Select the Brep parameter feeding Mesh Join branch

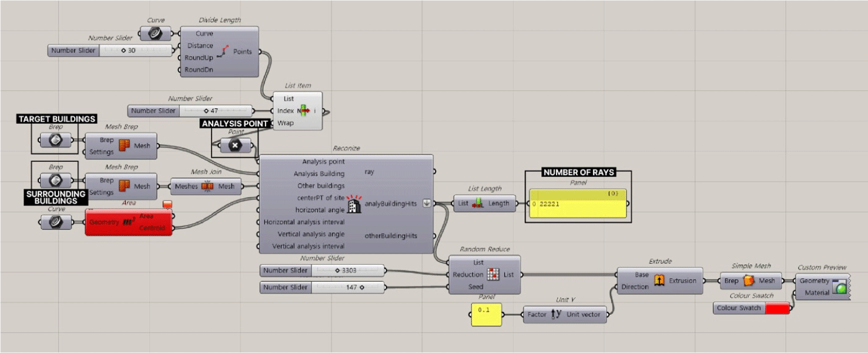point(55,180)
